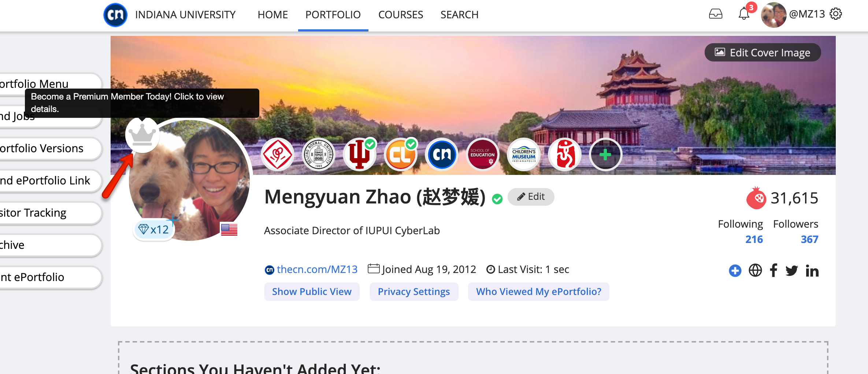Click the Joined Aug 19, 2012 text
Image resolution: width=868 pixels, height=374 pixels.
click(429, 269)
